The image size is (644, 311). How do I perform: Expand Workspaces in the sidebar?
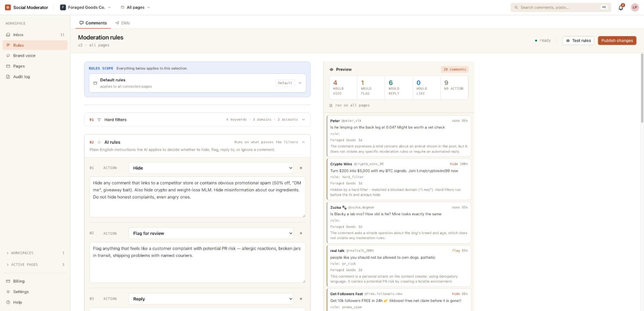tap(35, 253)
